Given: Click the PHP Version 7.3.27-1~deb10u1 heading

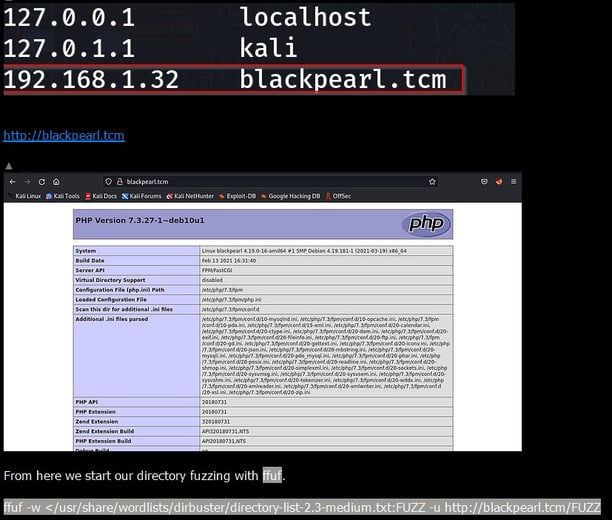Looking at the screenshot, I should (140, 220).
